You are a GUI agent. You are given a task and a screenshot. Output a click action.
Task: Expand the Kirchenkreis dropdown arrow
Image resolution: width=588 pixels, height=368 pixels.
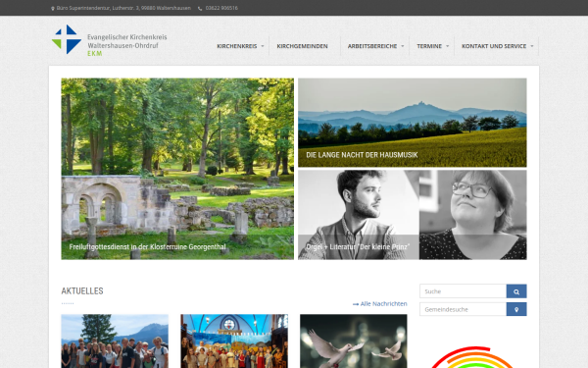(263, 46)
